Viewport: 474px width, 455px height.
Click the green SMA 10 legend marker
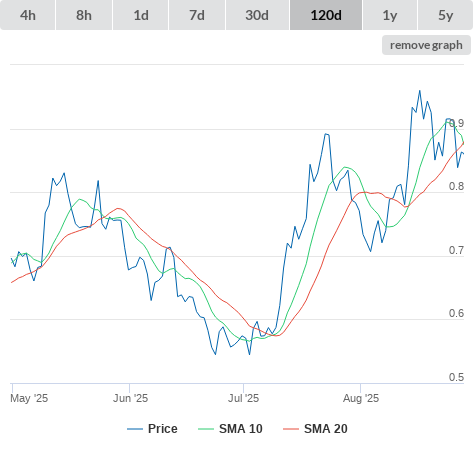[x=206, y=429]
